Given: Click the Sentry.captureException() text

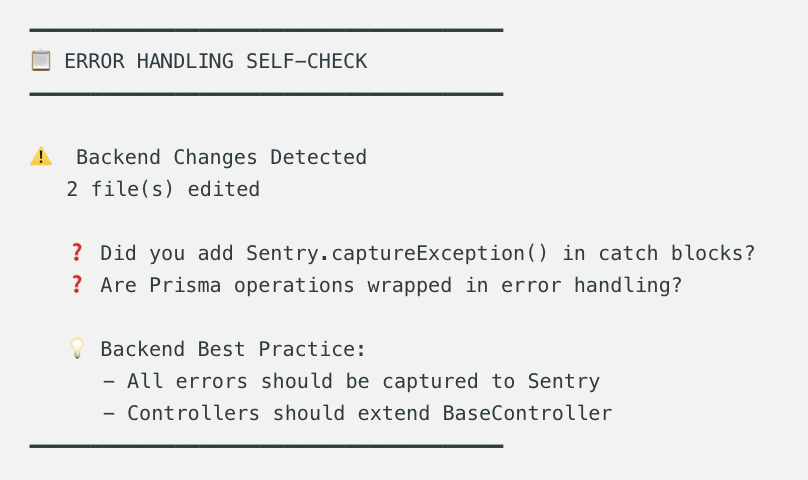Looking at the screenshot, I should point(398,253).
